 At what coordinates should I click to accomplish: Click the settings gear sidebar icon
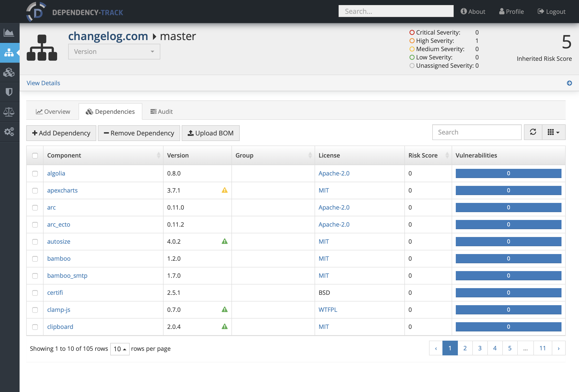(x=10, y=130)
